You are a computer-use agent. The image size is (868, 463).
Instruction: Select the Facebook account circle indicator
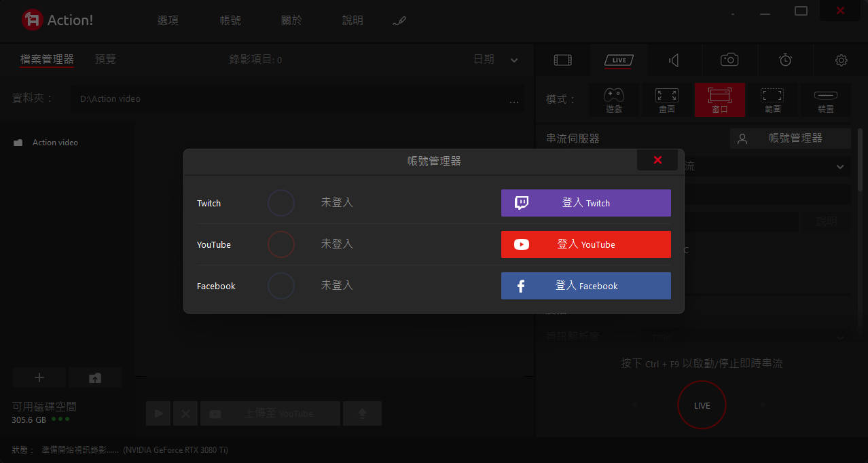tap(281, 286)
